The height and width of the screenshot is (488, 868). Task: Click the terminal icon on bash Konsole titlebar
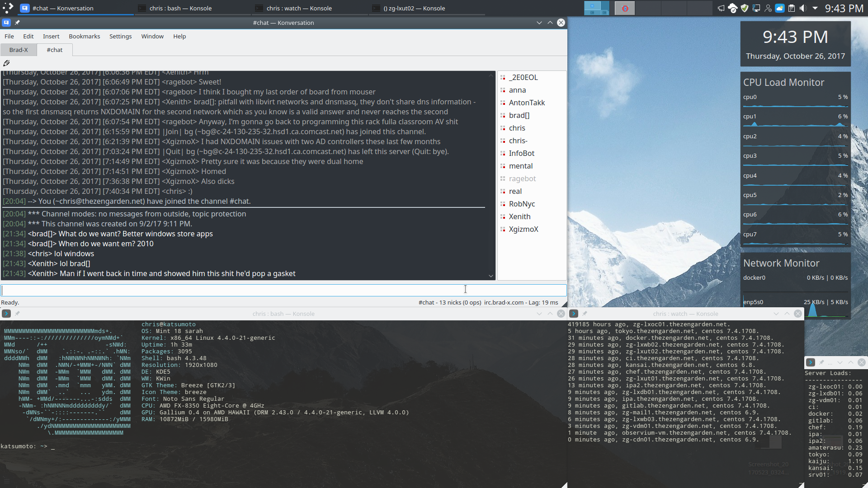tap(6, 314)
